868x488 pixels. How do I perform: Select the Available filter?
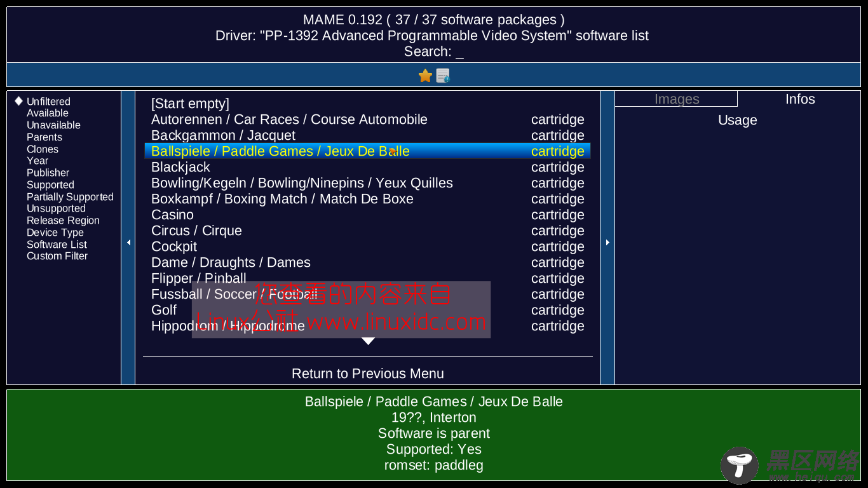click(48, 113)
